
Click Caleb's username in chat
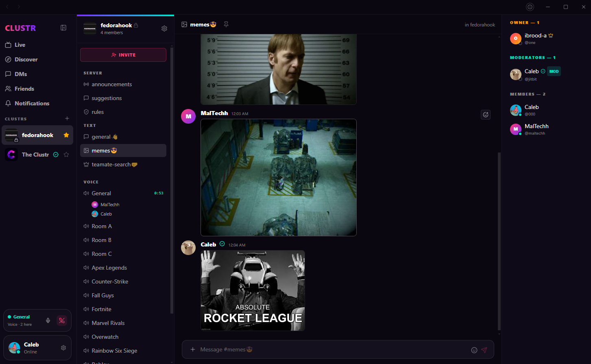coord(208,244)
